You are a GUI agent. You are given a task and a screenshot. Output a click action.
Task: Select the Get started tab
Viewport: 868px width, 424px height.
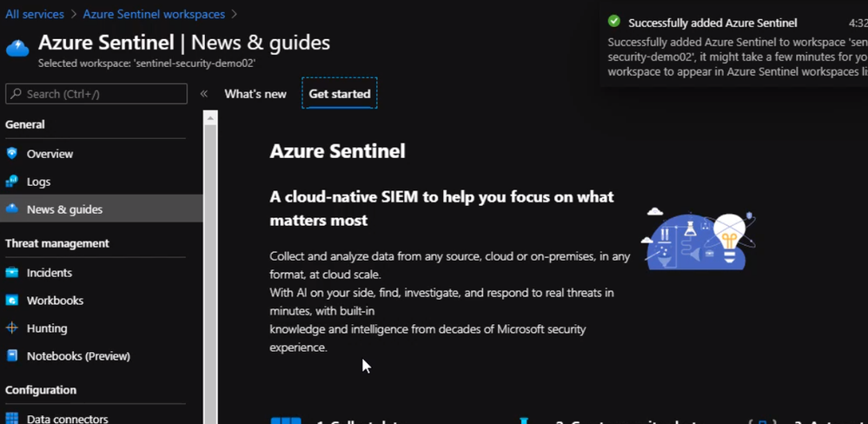coord(340,94)
